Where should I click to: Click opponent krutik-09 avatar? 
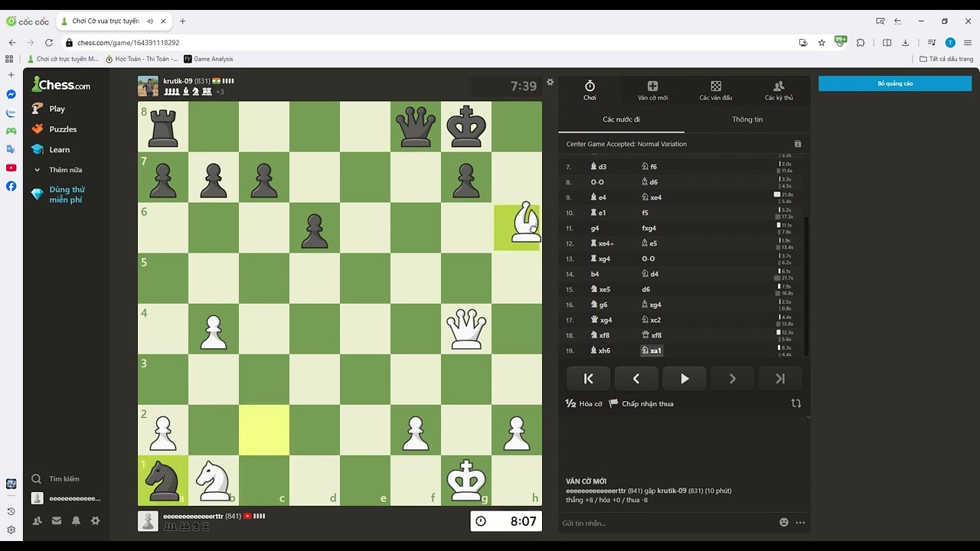point(148,86)
